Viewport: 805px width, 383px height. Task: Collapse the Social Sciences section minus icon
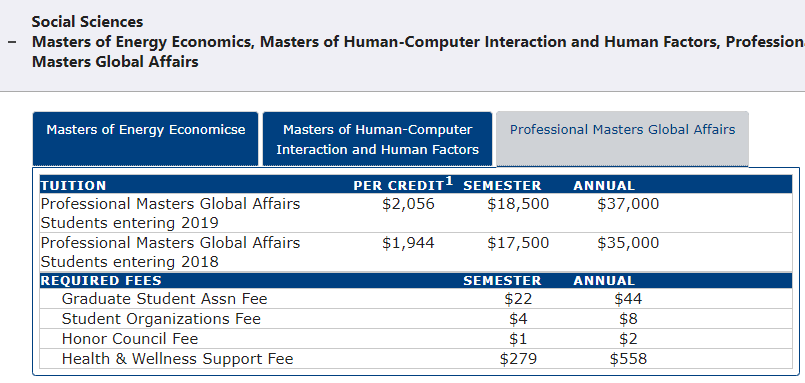12,42
